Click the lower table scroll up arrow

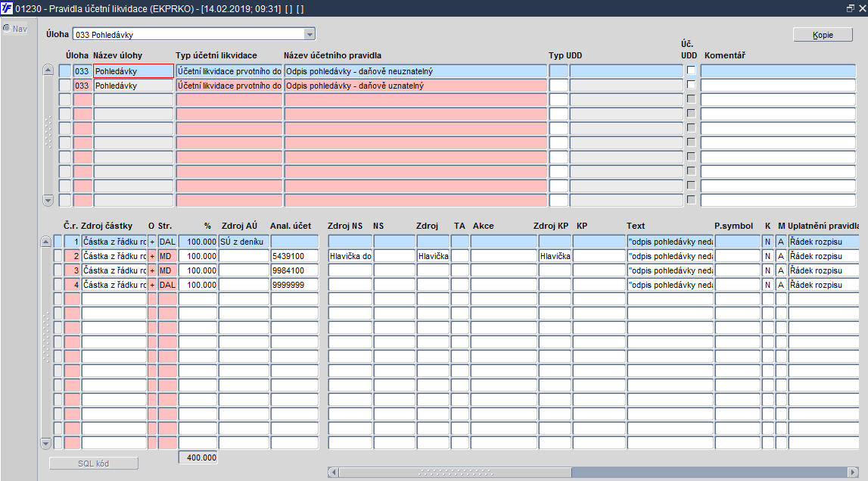pos(46,242)
